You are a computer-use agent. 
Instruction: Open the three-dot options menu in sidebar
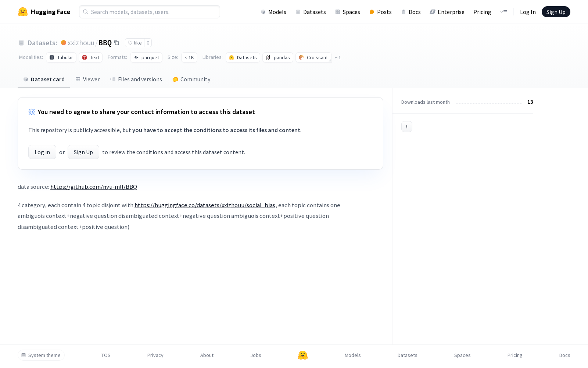406,127
